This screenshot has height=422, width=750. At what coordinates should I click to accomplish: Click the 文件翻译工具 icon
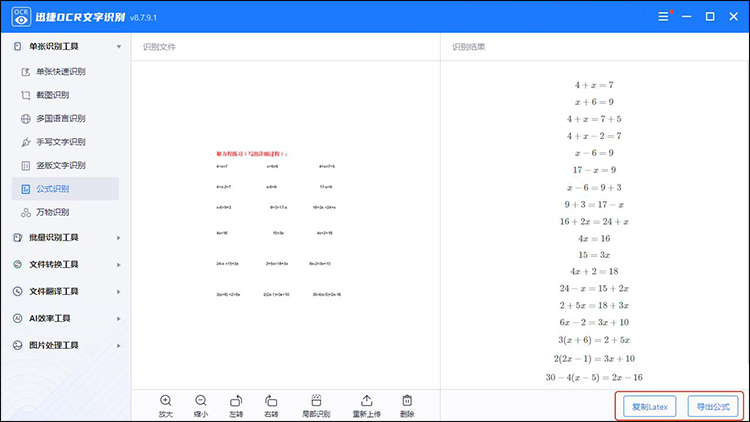click(18, 291)
